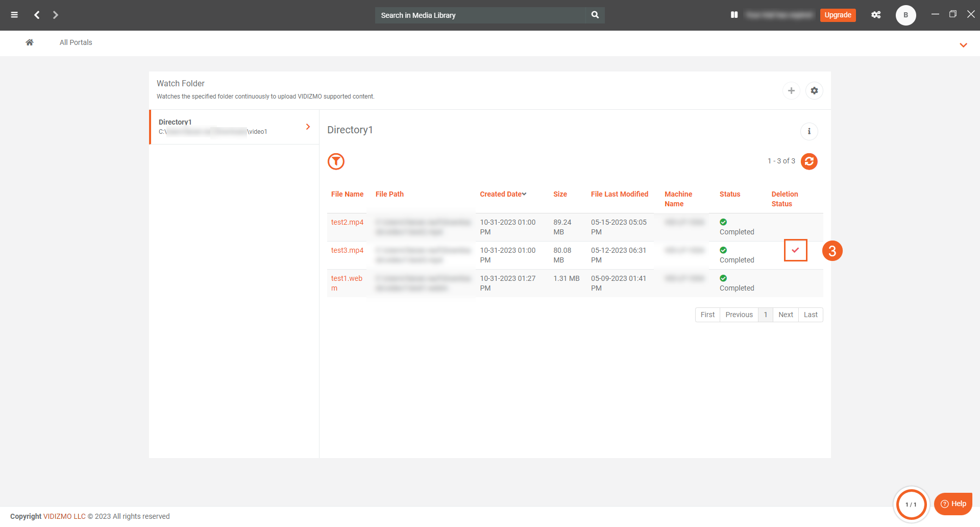Open All Portals breadcrumb
The width and height of the screenshot is (980, 527).
(x=76, y=42)
